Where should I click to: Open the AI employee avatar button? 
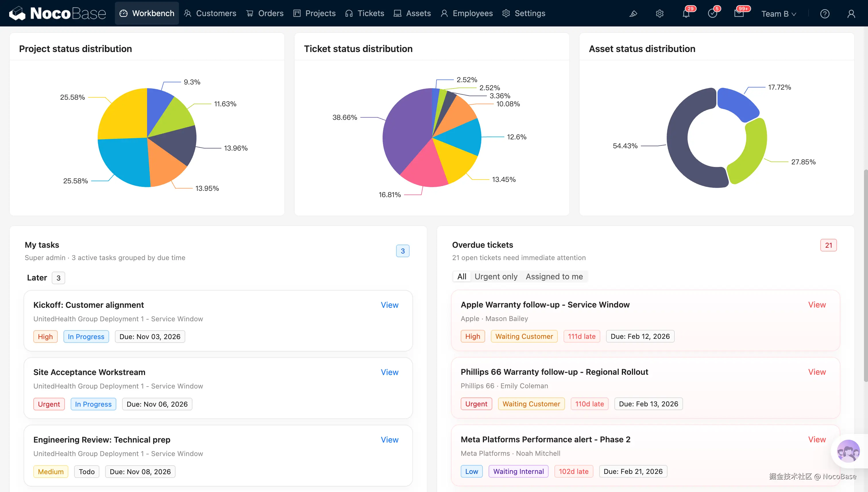pyautogui.click(x=848, y=451)
